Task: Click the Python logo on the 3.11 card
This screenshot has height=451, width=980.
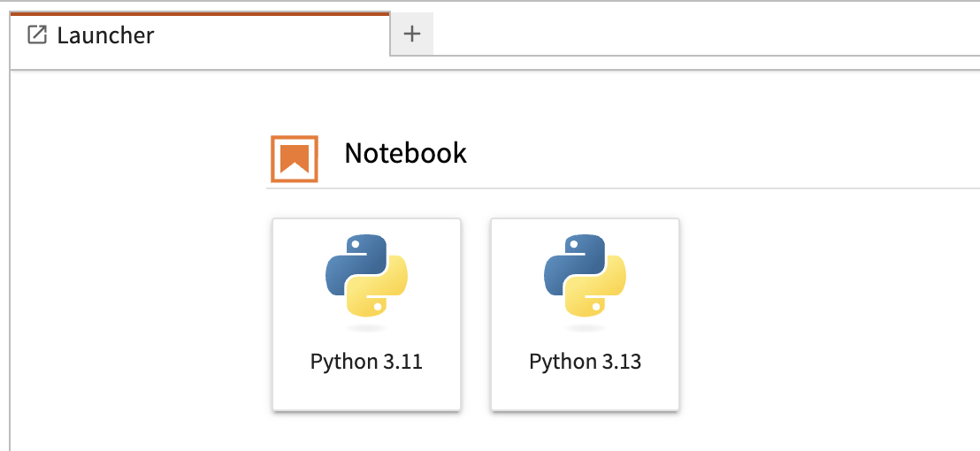Action: coord(366,276)
